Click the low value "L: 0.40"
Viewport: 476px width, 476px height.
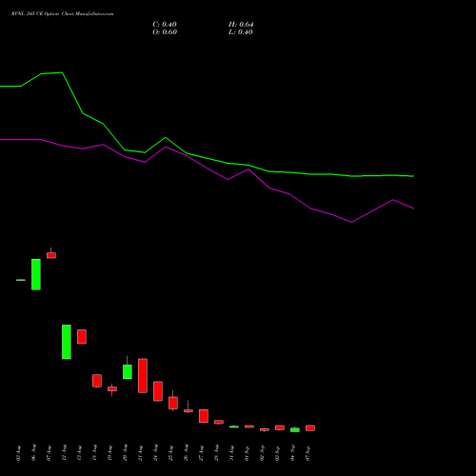click(241, 32)
